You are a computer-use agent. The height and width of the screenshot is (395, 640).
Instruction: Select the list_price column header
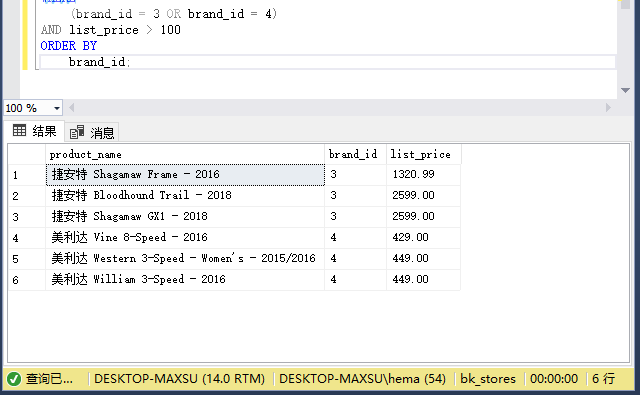(x=424, y=154)
